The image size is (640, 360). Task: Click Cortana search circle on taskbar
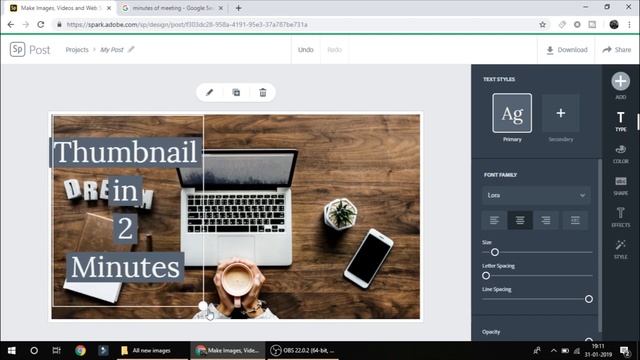pyautogui.click(x=34, y=350)
